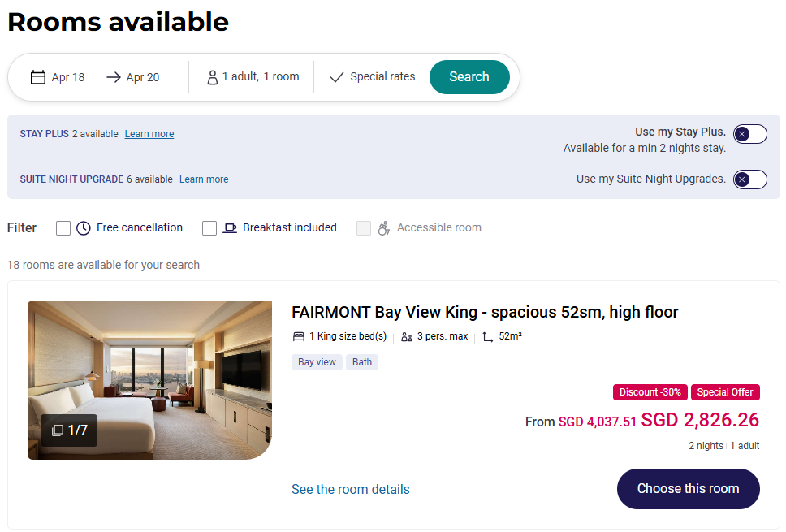Viewport: 786px width, 532px height.
Task: Click the clock icon for free cancellation
Action: [83, 228]
